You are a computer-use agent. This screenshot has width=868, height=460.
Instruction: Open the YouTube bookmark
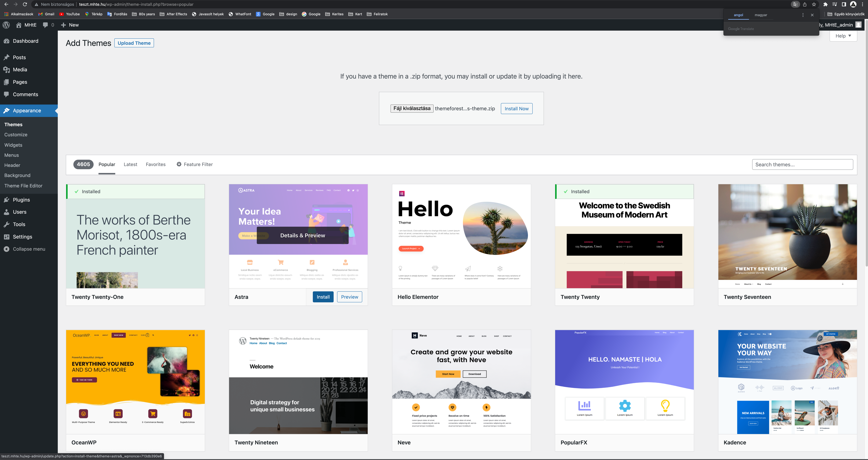click(69, 14)
